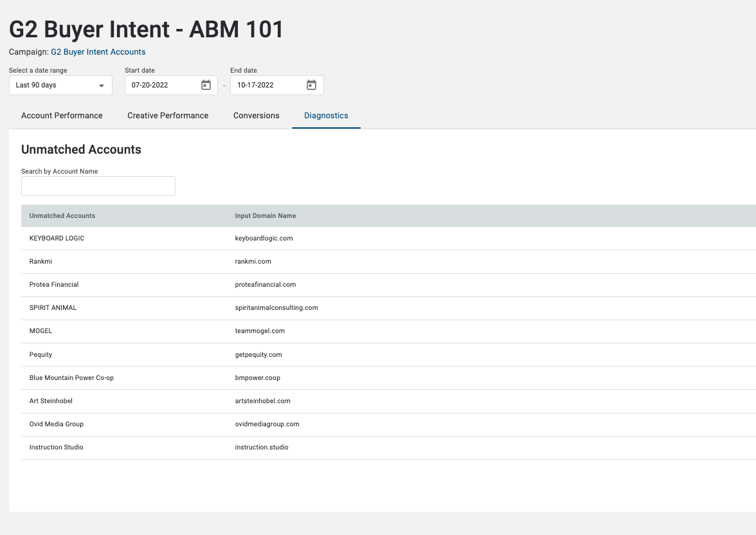Open the End date calendar picker icon
Viewport: 756px width, 535px height.
click(311, 85)
